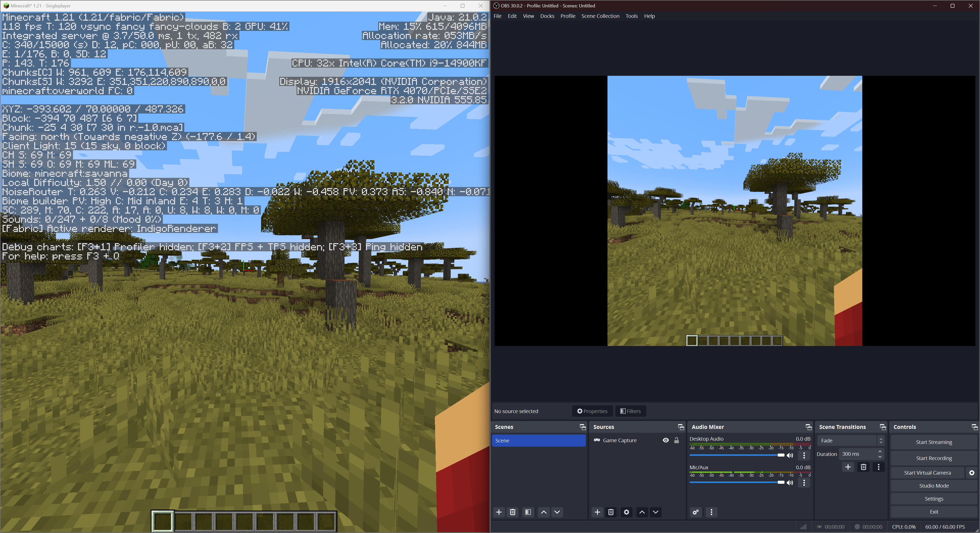
Task: Click Filters button above docks
Action: click(x=630, y=411)
